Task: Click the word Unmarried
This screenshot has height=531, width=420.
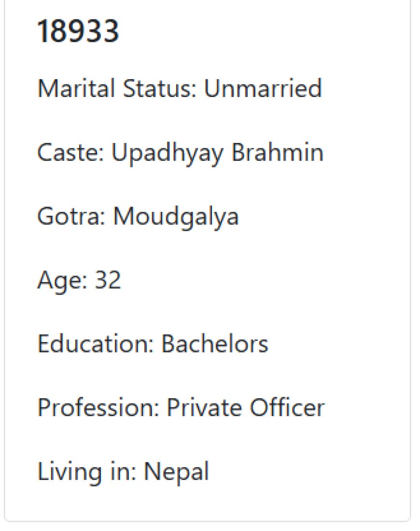Action: click(263, 88)
